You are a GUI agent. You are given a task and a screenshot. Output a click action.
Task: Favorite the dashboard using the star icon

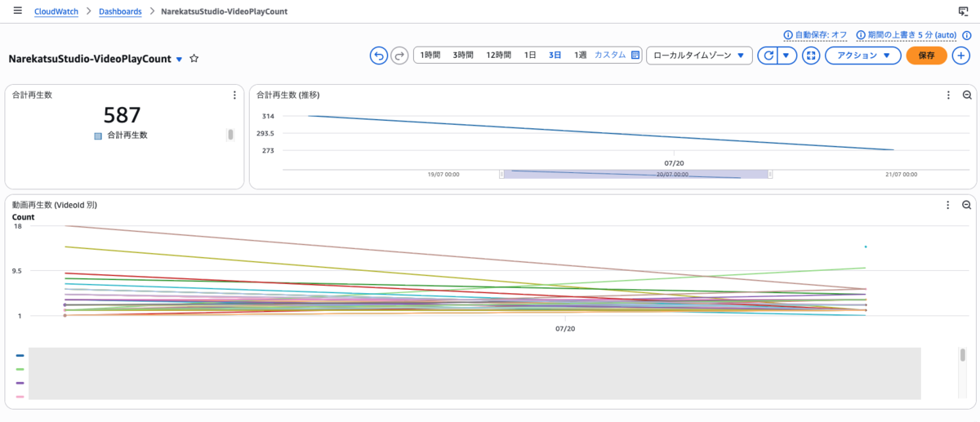click(x=194, y=59)
